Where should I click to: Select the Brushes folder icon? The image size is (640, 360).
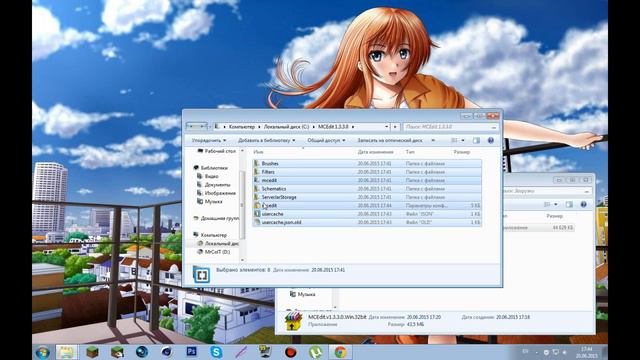click(x=257, y=163)
